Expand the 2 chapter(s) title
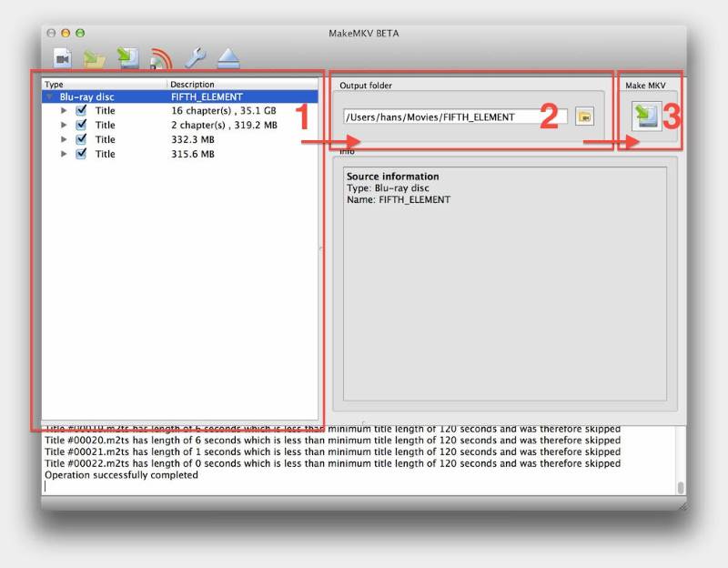The width and height of the screenshot is (728, 568). [64, 125]
